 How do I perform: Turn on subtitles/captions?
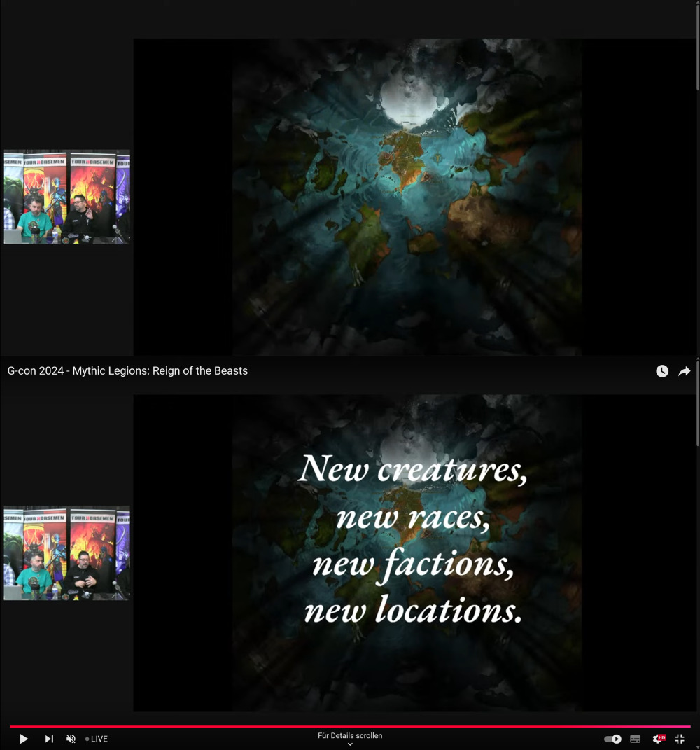tap(636, 739)
